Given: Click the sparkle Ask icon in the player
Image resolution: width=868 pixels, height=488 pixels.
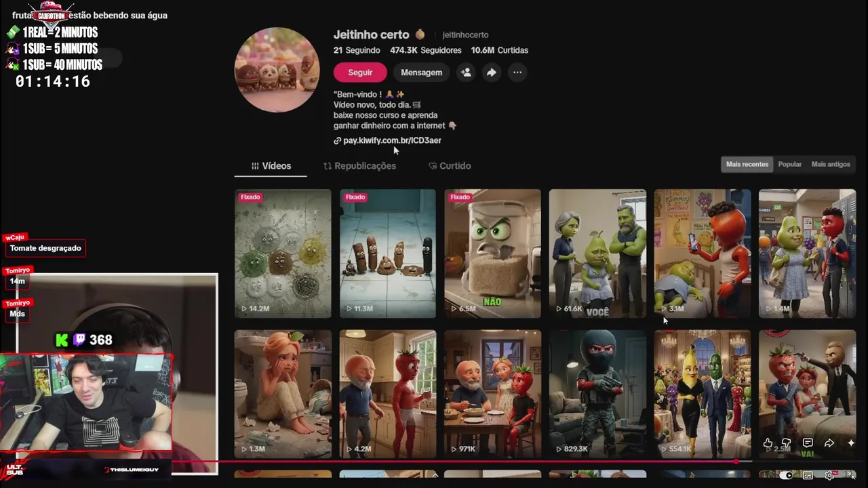Looking at the screenshot, I should pos(851,443).
